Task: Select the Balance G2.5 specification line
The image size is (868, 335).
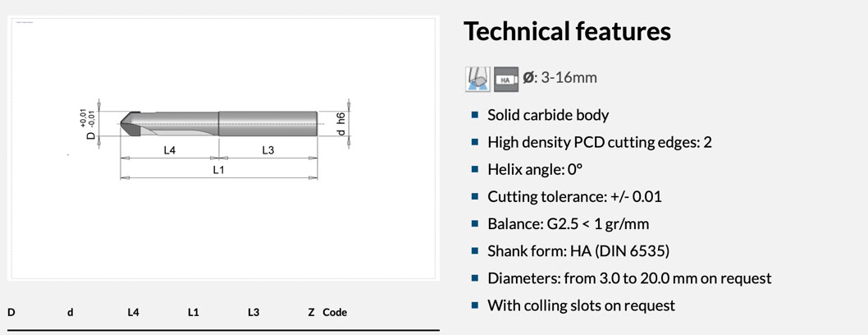Action: (x=568, y=223)
